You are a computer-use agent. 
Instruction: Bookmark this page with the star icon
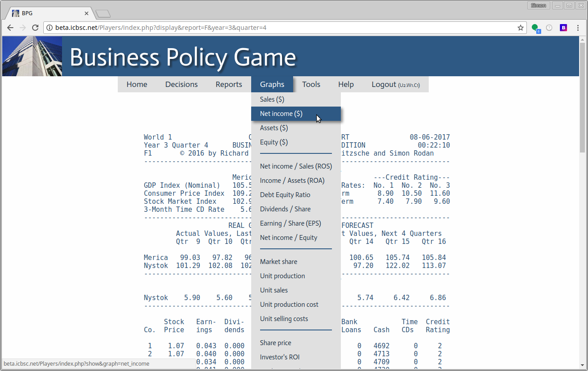coord(520,28)
